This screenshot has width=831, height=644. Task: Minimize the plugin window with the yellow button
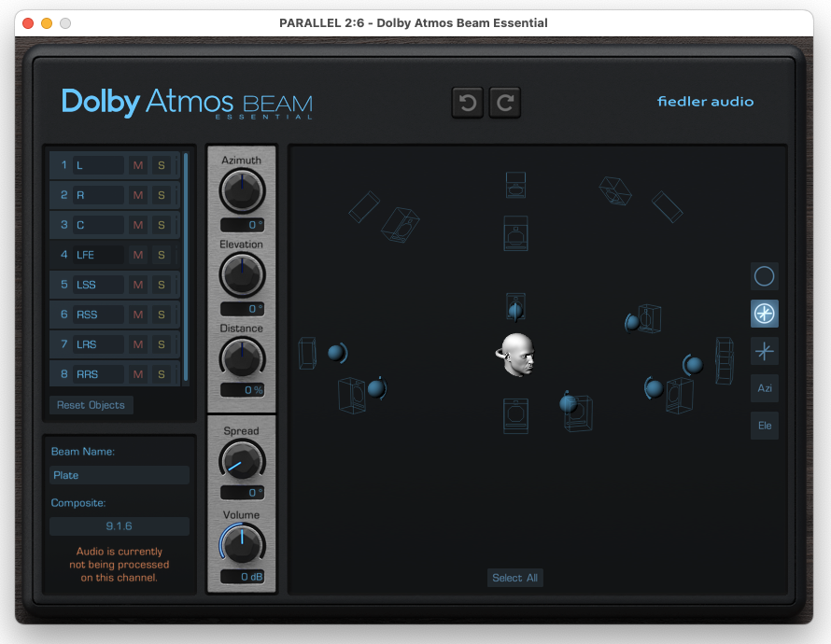click(x=47, y=23)
